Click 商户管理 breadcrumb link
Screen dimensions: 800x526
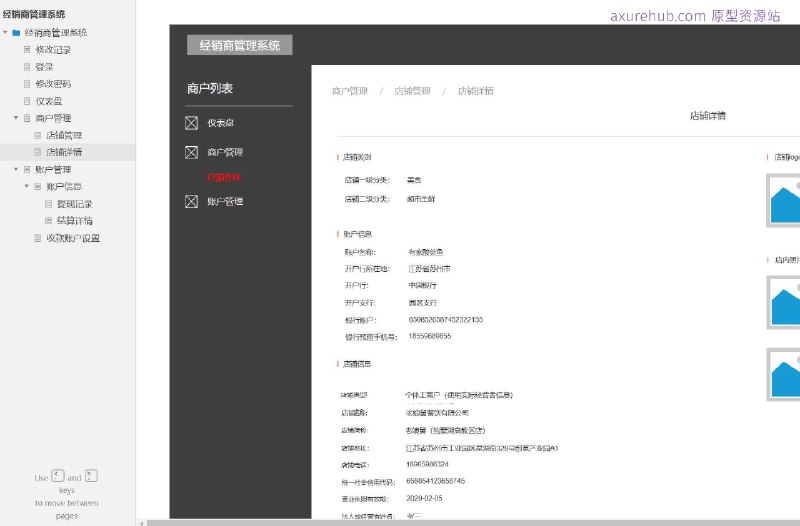tap(350, 91)
